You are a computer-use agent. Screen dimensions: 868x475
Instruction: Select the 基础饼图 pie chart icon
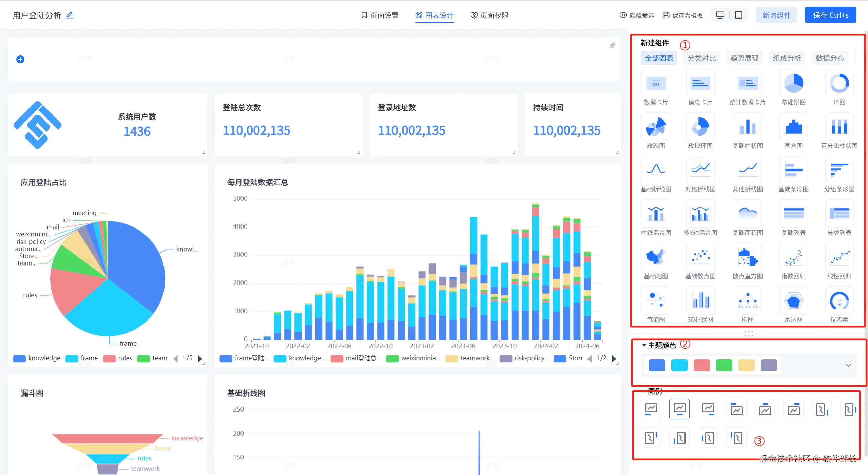pos(793,84)
